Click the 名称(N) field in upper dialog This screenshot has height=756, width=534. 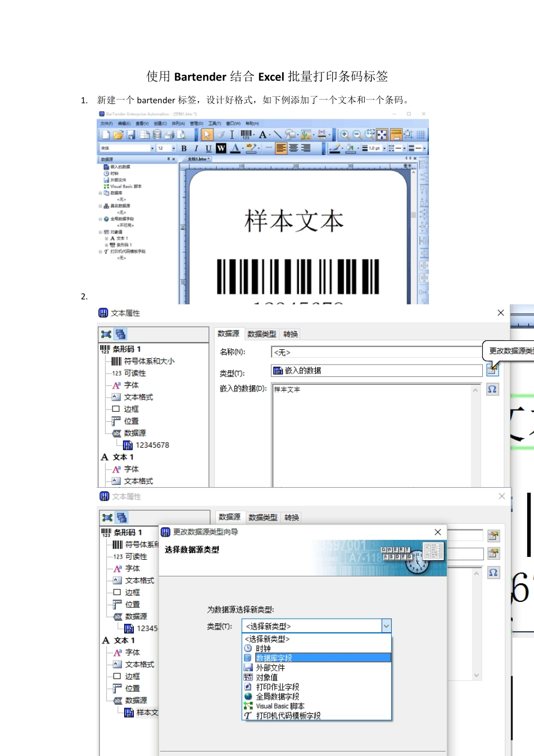(377, 352)
